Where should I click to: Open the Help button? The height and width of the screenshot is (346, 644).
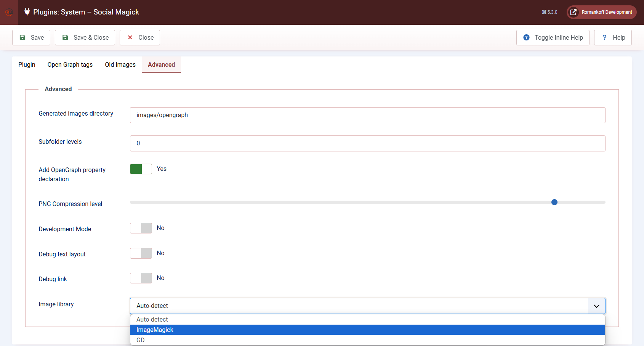click(613, 37)
